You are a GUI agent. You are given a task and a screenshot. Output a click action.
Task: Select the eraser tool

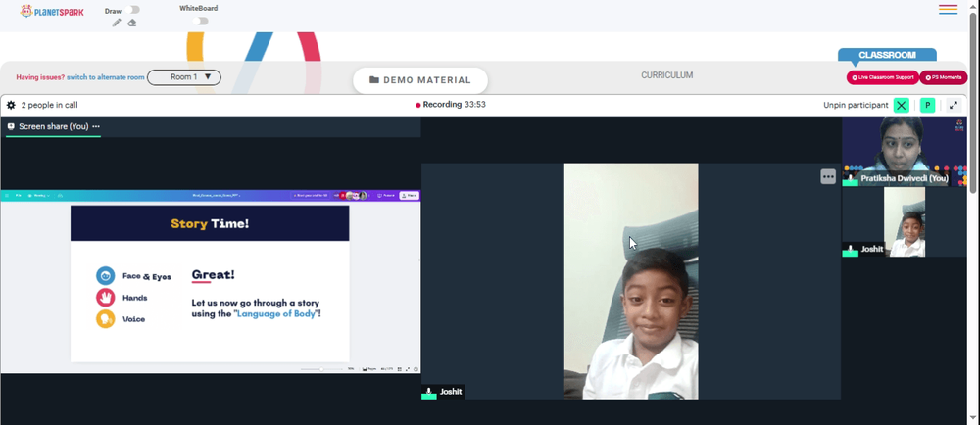pyautogui.click(x=132, y=23)
